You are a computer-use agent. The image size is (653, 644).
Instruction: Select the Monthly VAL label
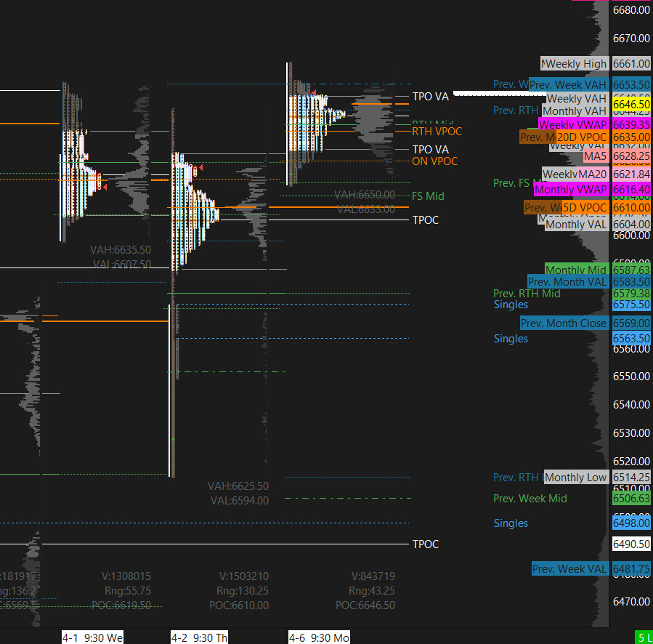575,225
